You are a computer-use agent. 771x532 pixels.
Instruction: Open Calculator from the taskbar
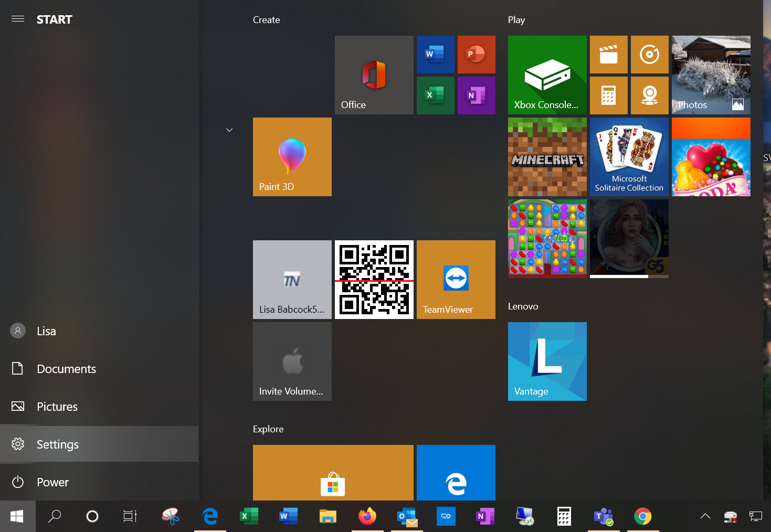[x=564, y=516]
